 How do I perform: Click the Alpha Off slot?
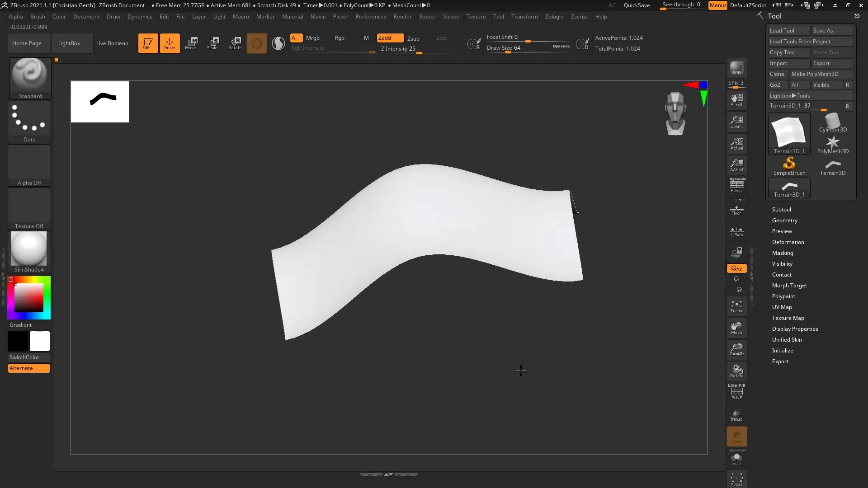click(29, 165)
